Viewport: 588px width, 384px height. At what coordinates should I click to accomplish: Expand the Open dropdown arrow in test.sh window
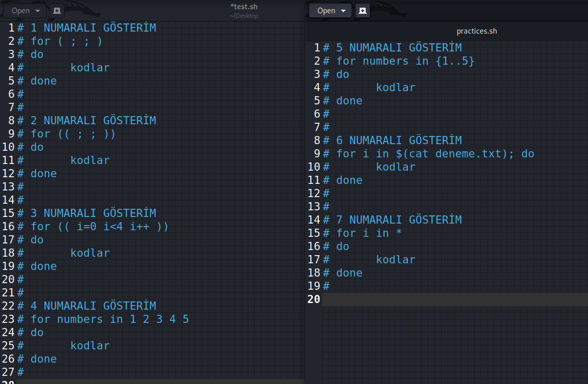coord(38,11)
